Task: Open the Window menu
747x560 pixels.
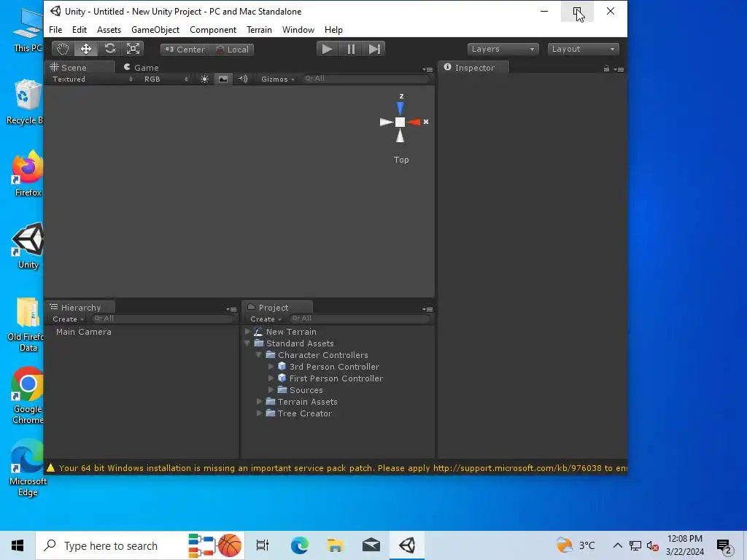Action: tap(298, 29)
